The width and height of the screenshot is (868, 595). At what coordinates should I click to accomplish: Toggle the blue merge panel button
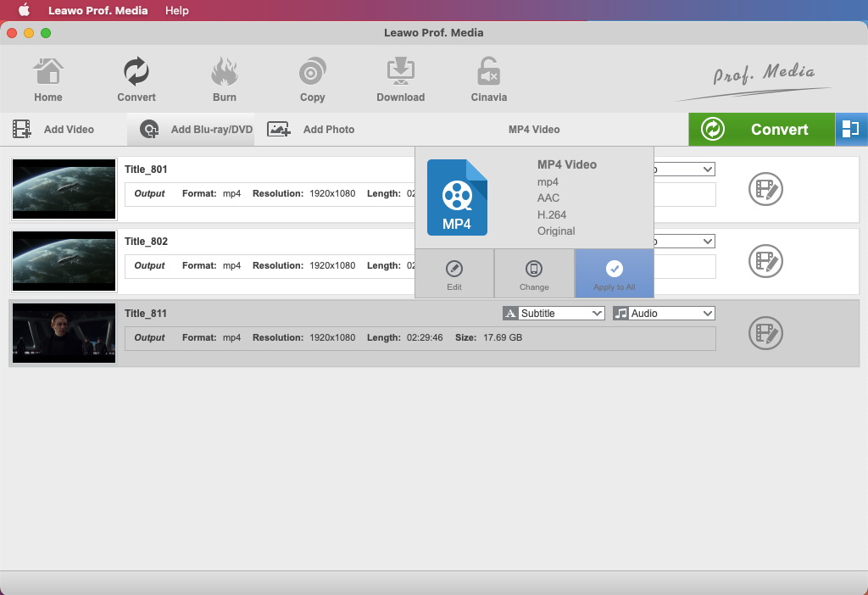(851, 129)
